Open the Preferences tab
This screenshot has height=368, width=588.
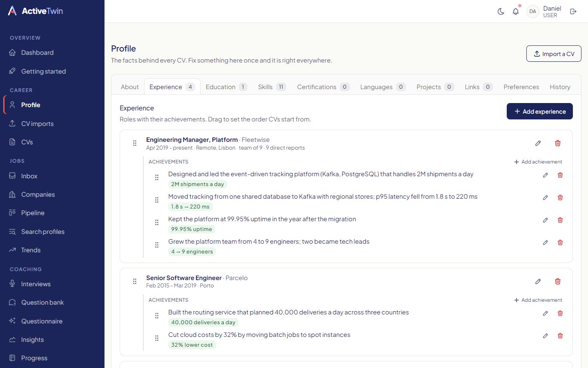point(521,87)
